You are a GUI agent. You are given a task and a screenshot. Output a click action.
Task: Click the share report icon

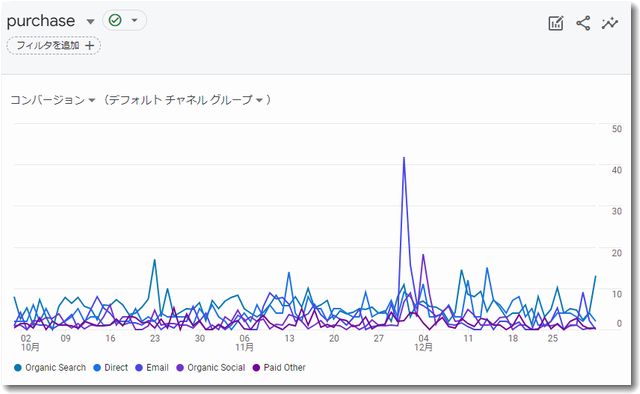[x=583, y=23]
